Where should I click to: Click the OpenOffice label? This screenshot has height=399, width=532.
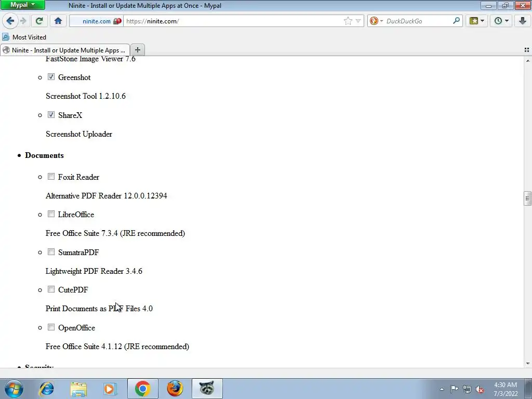click(x=77, y=328)
